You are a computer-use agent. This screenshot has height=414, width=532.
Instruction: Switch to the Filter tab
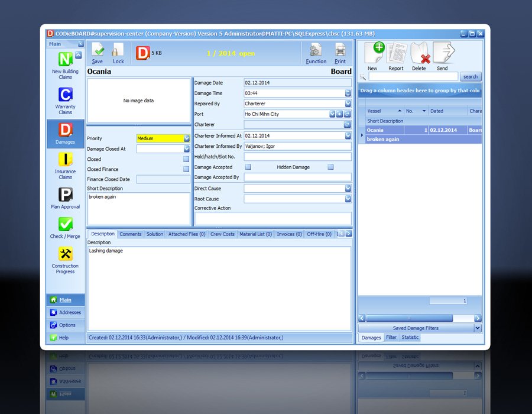[x=391, y=337]
